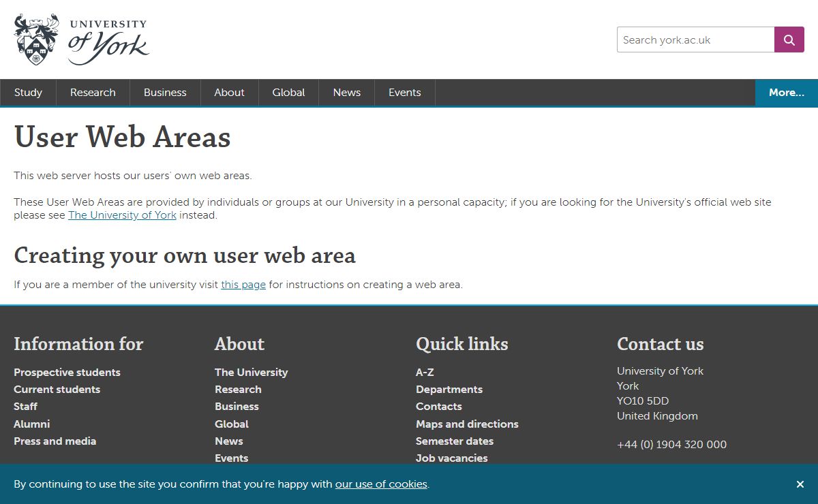Open Job vacancies quick link
Image resolution: width=818 pixels, height=504 pixels.
tap(452, 458)
